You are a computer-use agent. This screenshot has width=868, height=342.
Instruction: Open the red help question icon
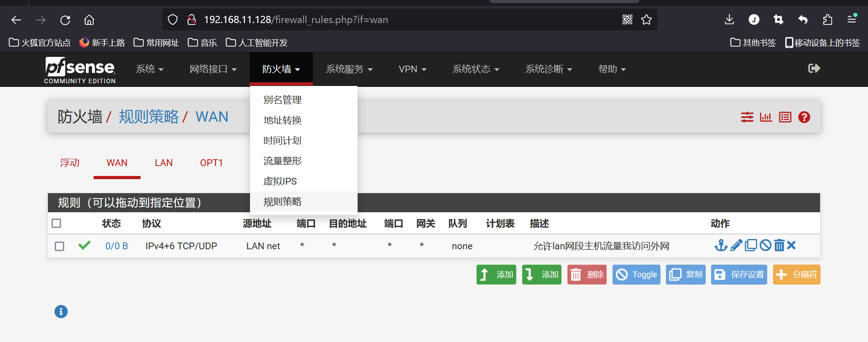pyautogui.click(x=804, y=117)
